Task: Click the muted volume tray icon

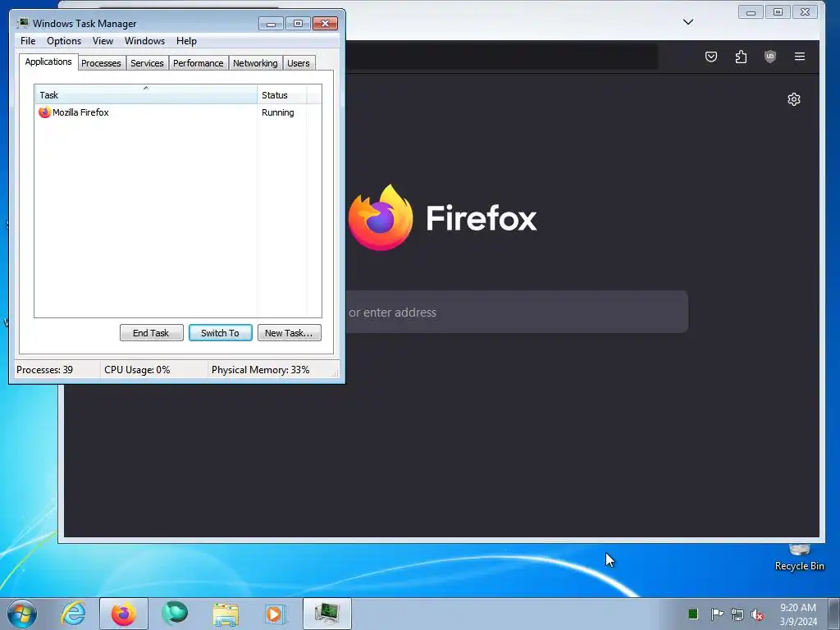Action: (x=757, y=614)
